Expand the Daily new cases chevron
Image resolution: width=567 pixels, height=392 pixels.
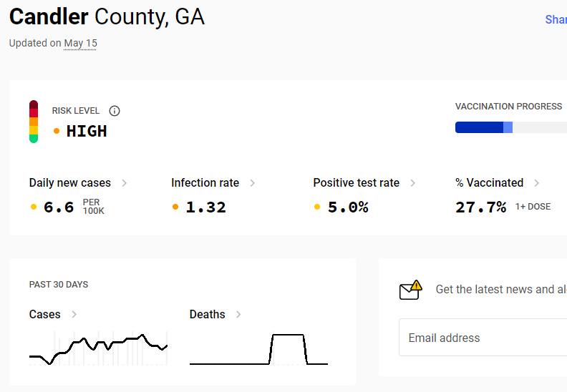(x=125, y=183)
